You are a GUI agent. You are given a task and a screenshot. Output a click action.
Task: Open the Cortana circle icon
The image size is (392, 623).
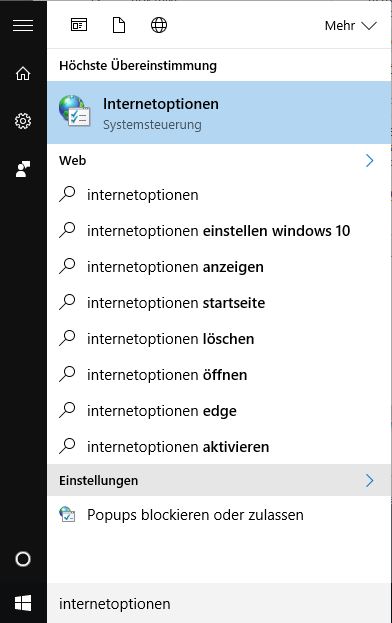(23, 559)
